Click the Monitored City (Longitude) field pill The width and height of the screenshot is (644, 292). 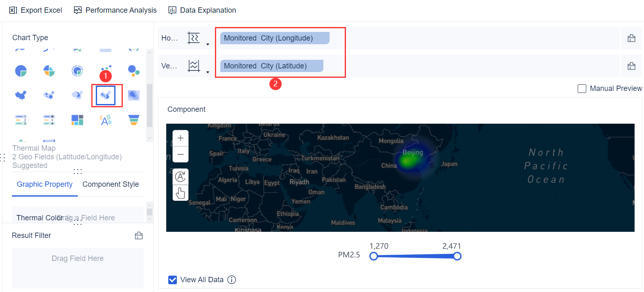(274, 38)
